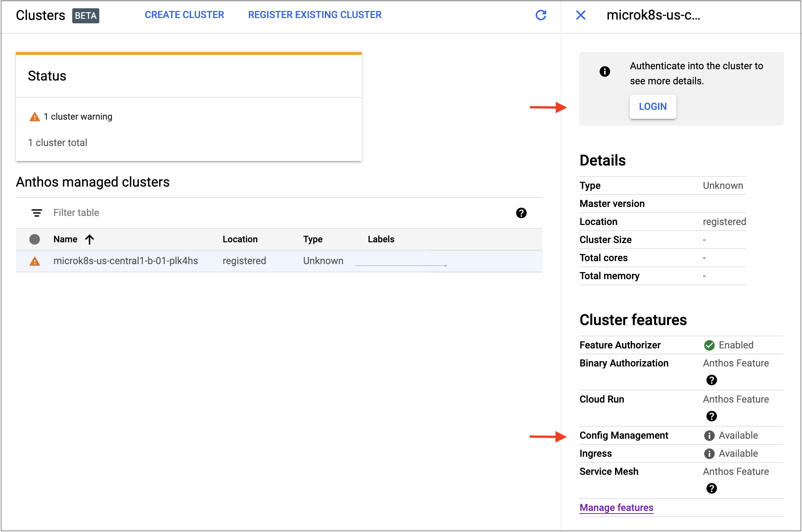Click the Cloud Run help icon

click(711, 416)
